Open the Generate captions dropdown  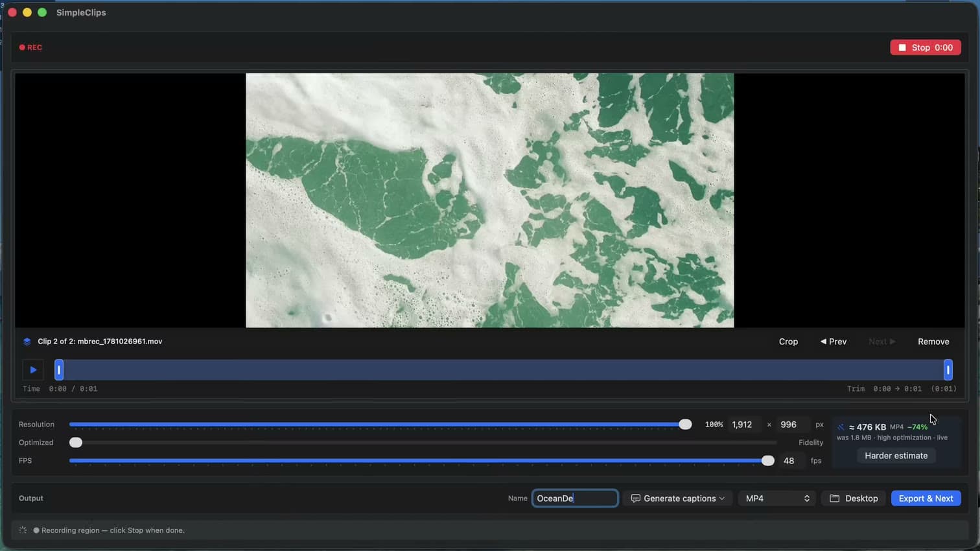point(678,498)
